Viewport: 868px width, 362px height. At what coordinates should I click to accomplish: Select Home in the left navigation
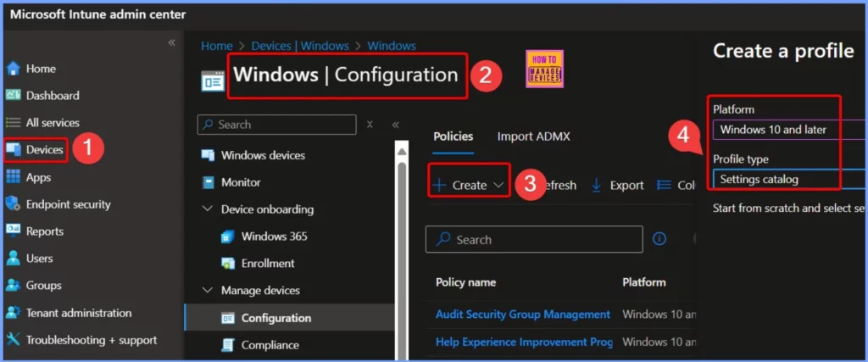(41, 69)
